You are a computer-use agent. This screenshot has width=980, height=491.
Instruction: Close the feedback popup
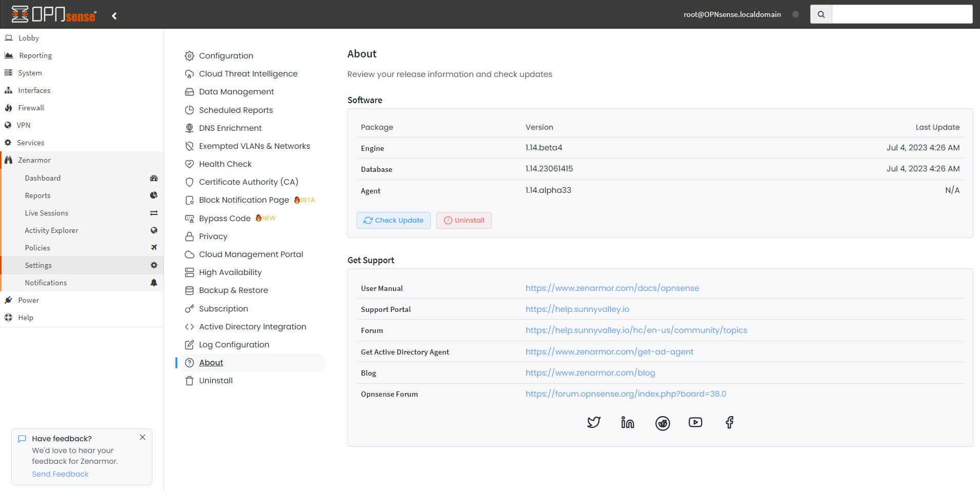click(x=143, y=437)
